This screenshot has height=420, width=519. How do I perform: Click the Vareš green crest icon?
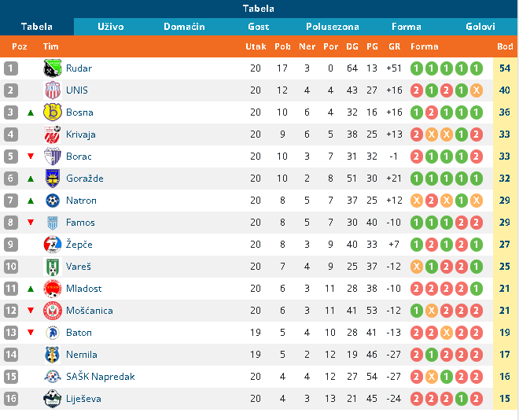(x=52, y=267)
